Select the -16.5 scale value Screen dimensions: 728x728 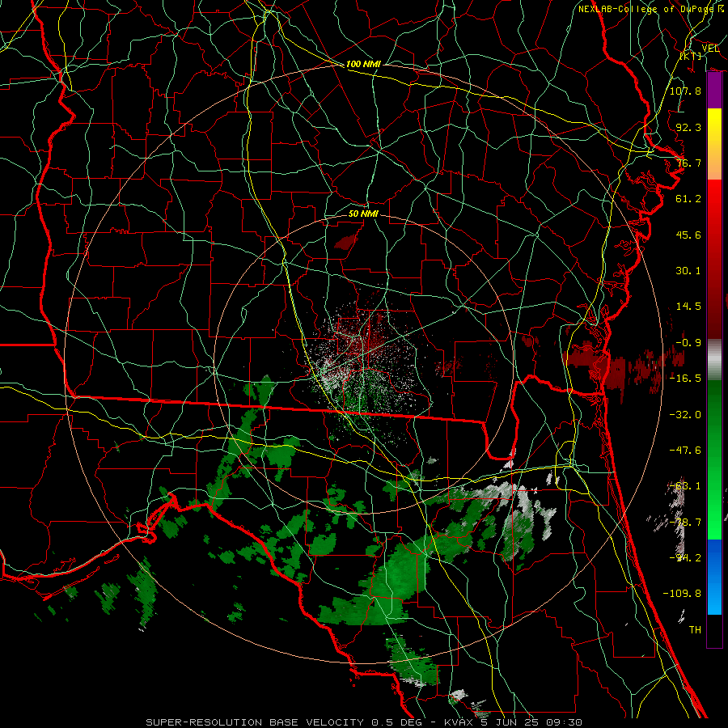685,379
